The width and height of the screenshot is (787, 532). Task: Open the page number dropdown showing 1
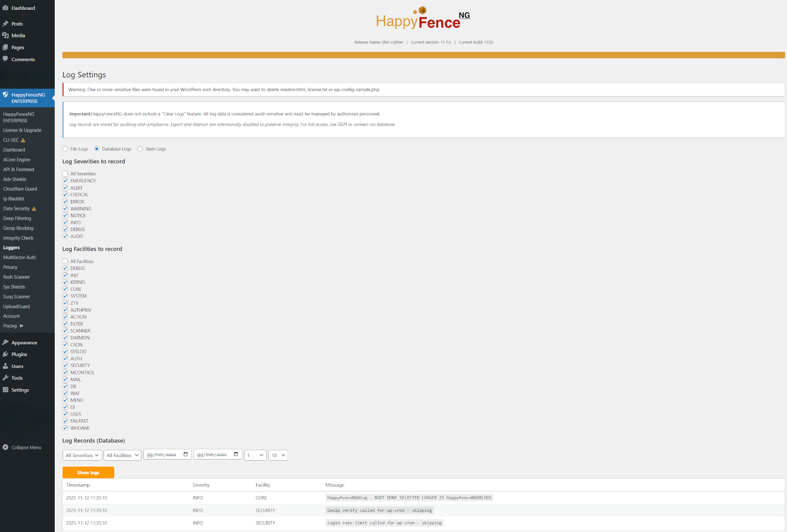[255, 455]
